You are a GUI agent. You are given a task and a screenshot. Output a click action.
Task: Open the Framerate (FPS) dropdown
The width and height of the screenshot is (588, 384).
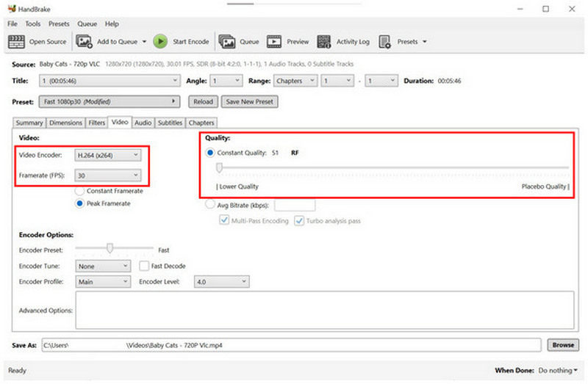click(107, 175)
